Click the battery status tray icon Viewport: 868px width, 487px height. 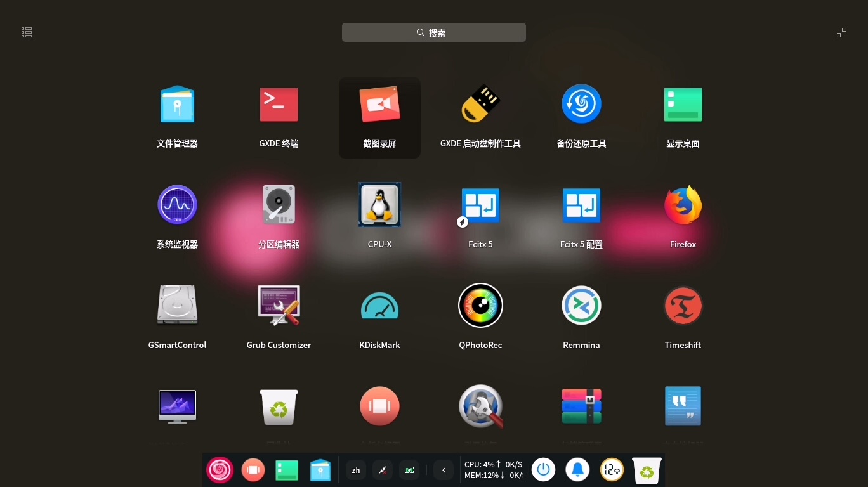click(409, 470)
